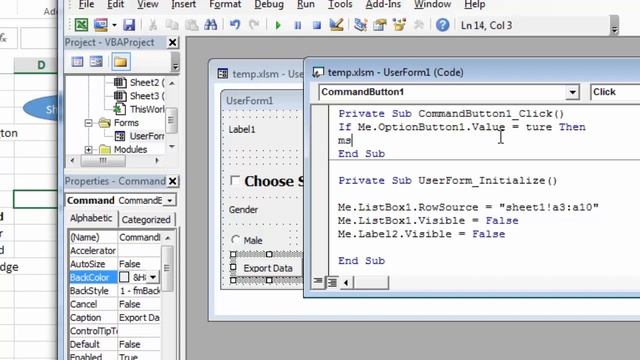Image resolution: width=640 pixels, height=360 pixels.
Task: Open the Tools menu
Action: (x=340, y=4)
